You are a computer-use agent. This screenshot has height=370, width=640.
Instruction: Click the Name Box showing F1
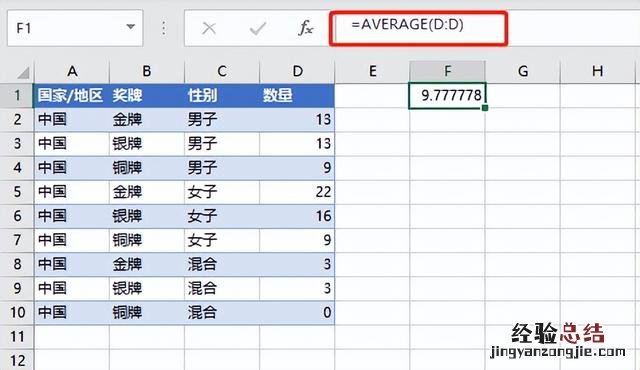[x=75, y=28]
